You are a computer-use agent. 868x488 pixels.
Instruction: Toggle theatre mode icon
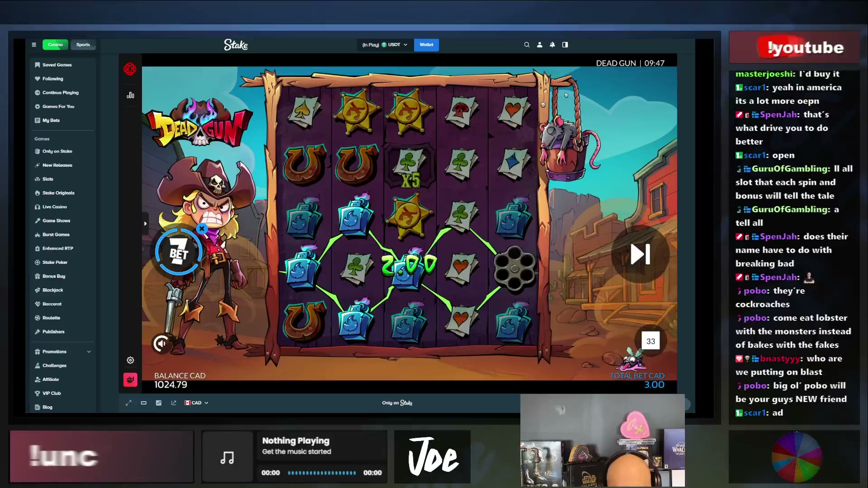[144, 403]
